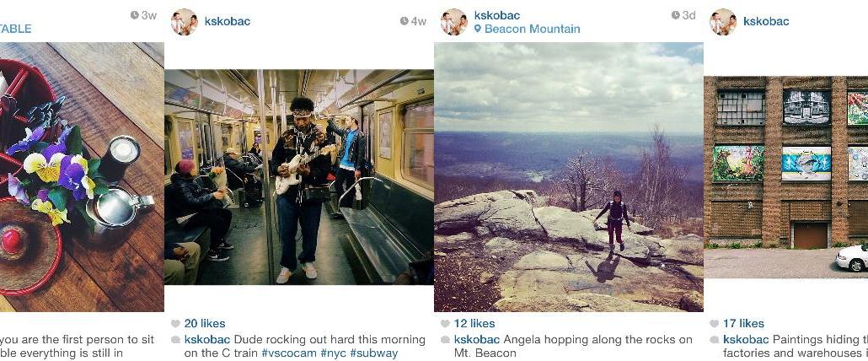
Task: Click clock icon next to 4w timestamp
Action: [x=405, y=21]
